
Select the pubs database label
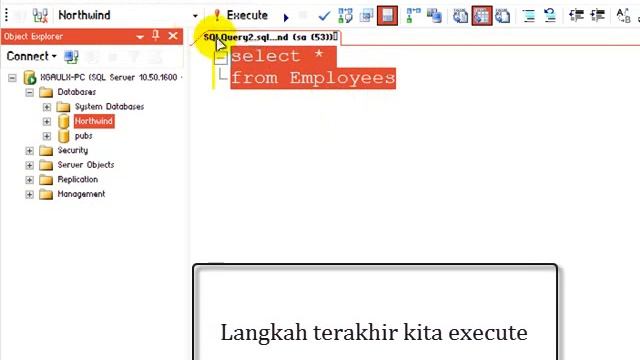84,136
